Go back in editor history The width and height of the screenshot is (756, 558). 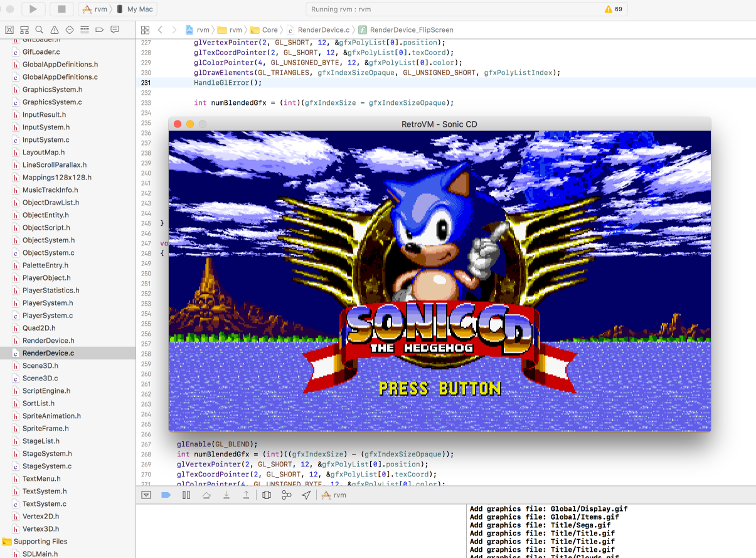coord(160,30)
